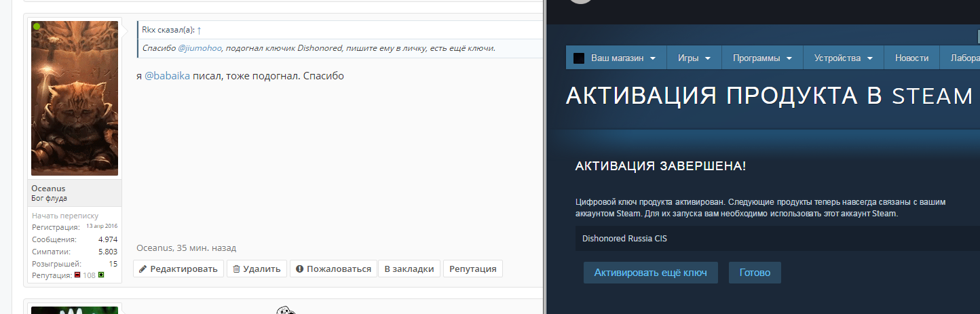980x314 pixels.
Task: Click the Готово button in Steam
Action: 755,273
